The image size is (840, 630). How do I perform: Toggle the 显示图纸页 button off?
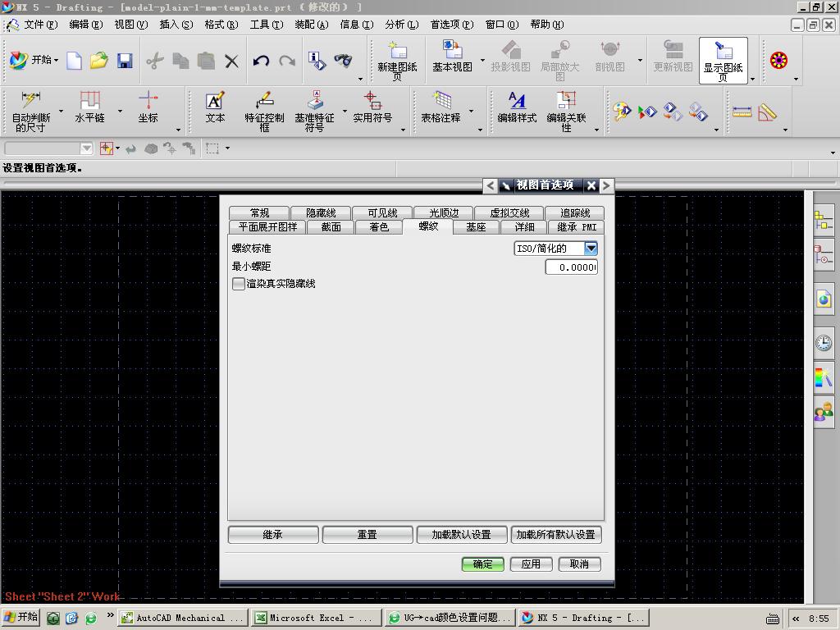coord(722,61)
